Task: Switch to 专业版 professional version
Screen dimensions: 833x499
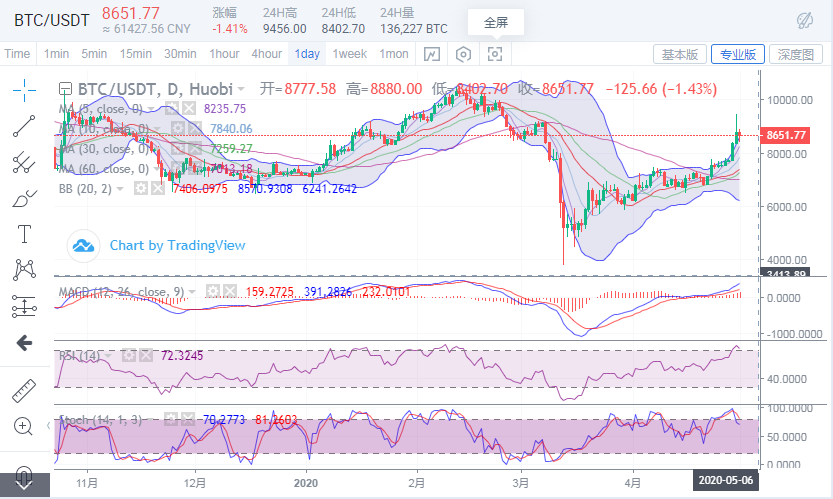Action: 738,54
